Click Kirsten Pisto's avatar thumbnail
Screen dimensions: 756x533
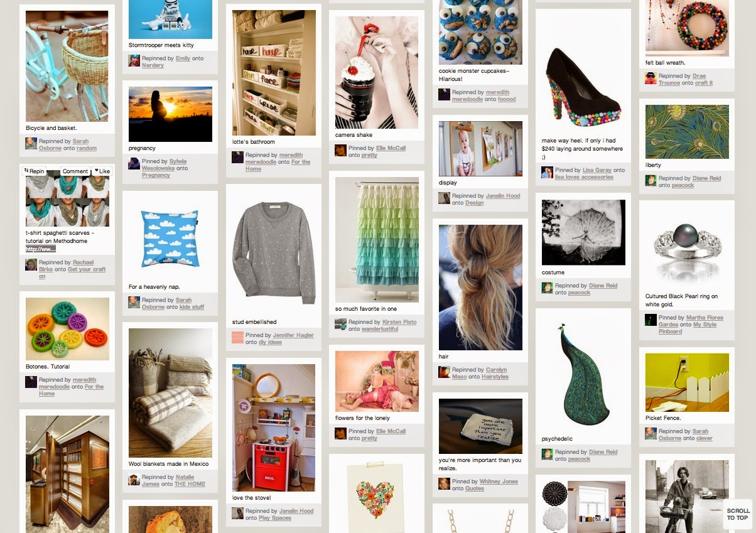pos(340,324)
